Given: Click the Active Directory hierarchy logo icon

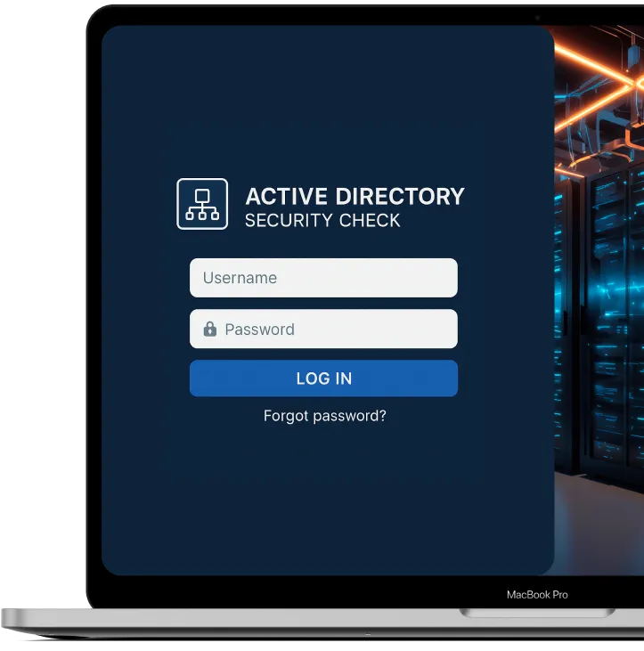Looking at the screenshot, I should pyautogui.click(x=202, y=204).
